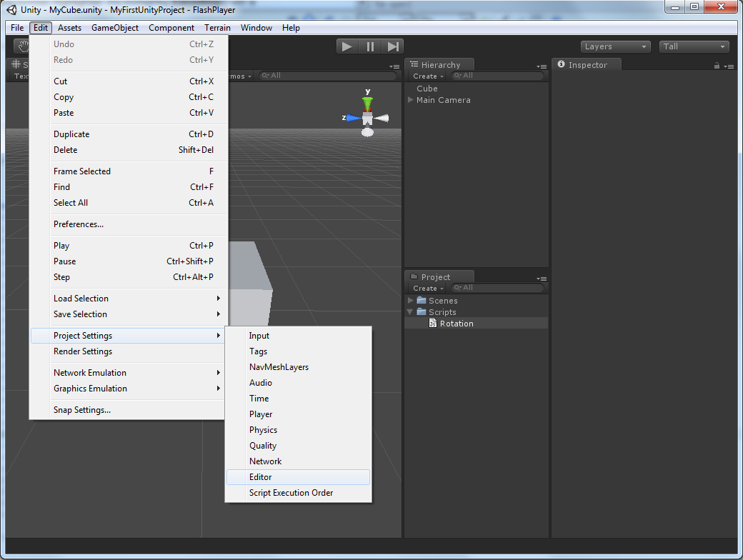Switch to the Inspector tab
Screen dimensions: 743x560
[587, 64]
